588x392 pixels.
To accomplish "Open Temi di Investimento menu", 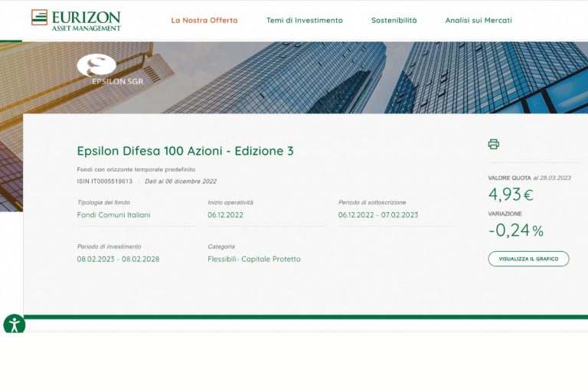I will (x=305, y=20).
